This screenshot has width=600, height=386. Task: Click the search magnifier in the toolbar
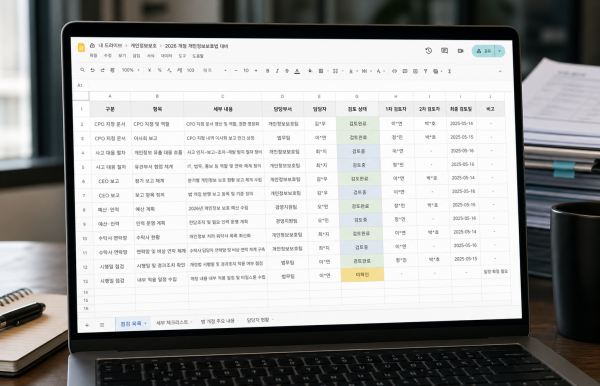82,70
